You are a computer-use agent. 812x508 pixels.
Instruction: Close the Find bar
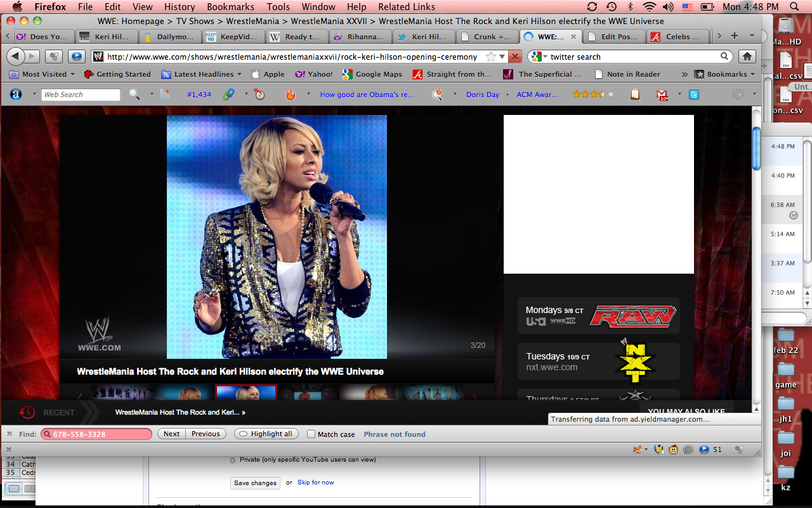coord(10,434)
